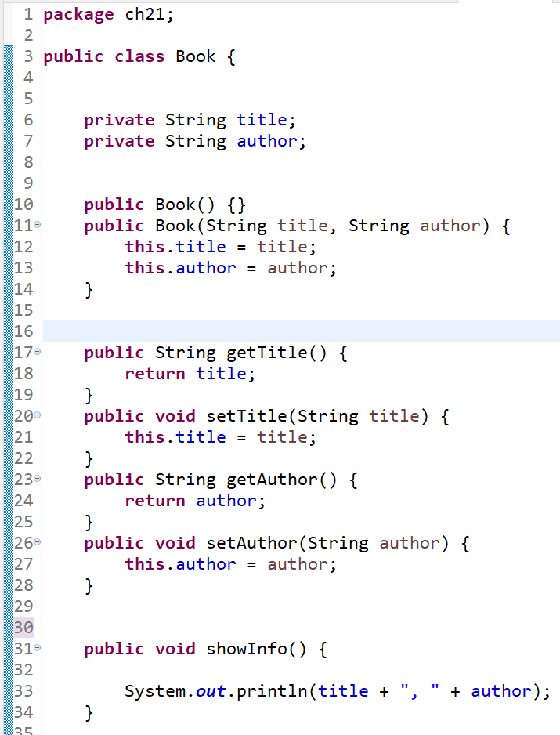
Task: Click the 'out' field in System.out
Action: 211,691
